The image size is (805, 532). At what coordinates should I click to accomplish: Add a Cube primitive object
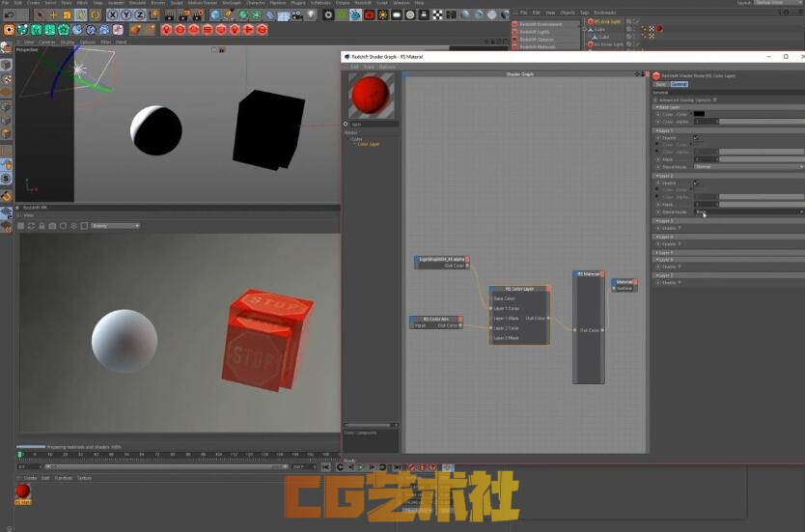(215, 14)
